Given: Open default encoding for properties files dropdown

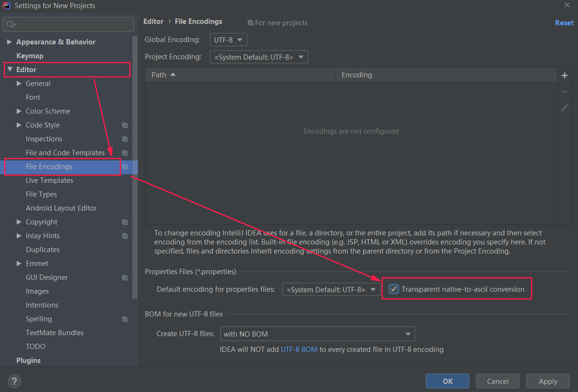Looking at the screenshot, I should 331,289.
